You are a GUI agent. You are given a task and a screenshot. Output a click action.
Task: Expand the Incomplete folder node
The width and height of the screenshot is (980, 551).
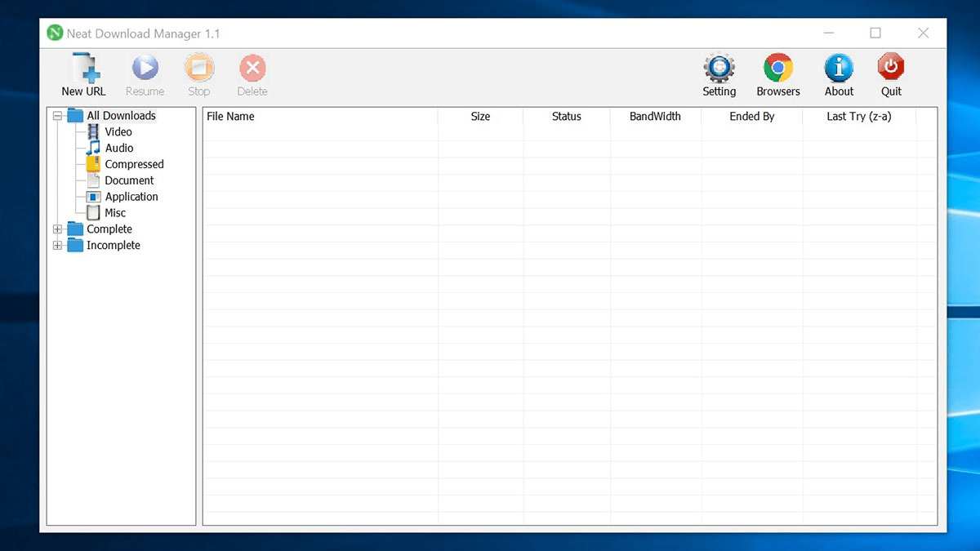(58, 246)
